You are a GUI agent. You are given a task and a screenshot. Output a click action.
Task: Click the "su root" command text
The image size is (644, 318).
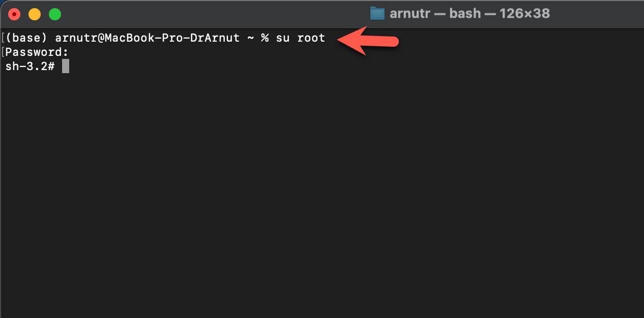tap(300, 38)
